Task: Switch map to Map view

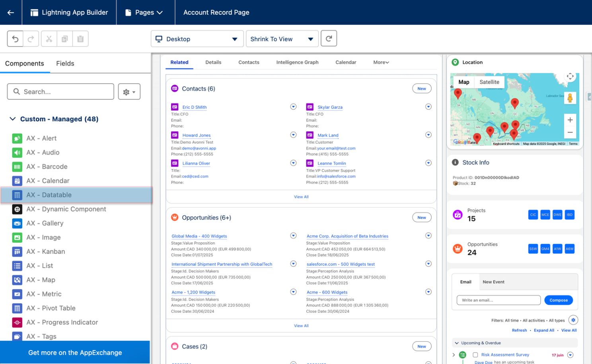Action: tap(464, 82)
